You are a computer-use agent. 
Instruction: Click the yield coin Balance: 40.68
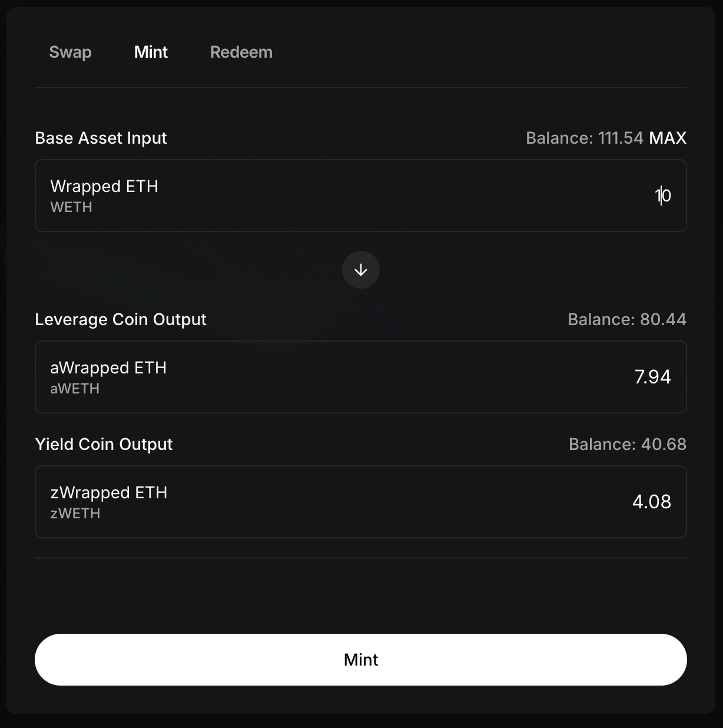pyautogui.click(x=627, y=444)
